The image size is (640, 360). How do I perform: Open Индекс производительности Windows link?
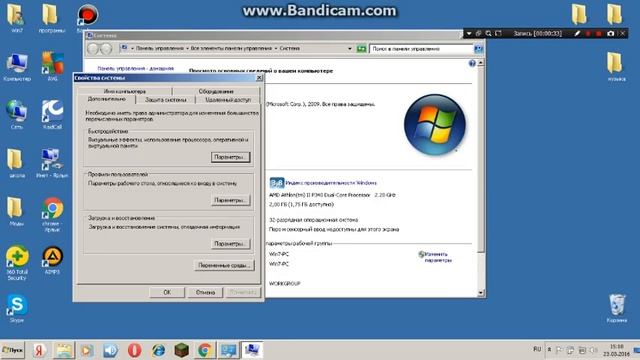click(x=331, y=183)
